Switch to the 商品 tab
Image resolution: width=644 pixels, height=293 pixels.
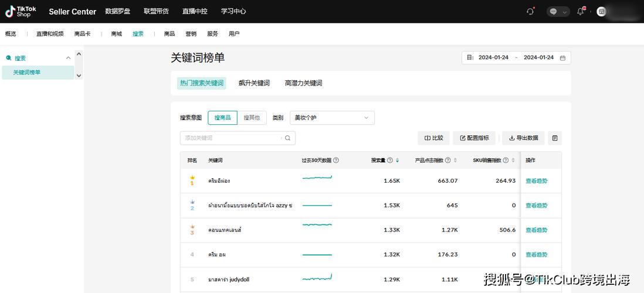coord(170,34)
